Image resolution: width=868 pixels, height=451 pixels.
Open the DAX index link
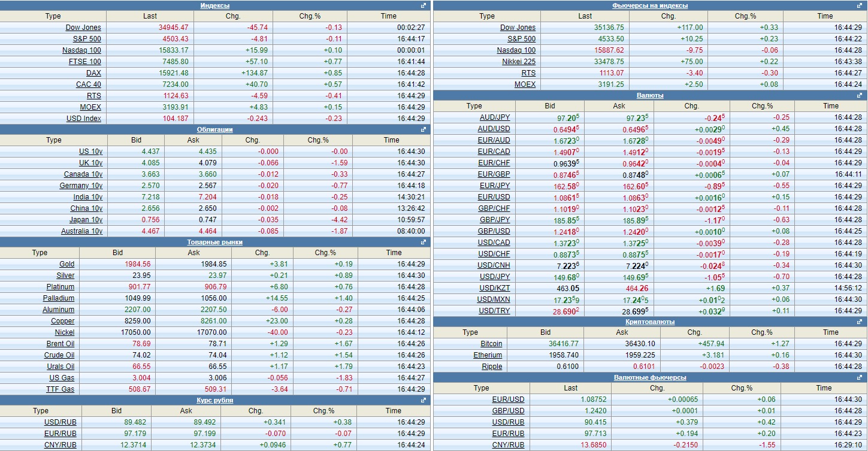click(x=93, y=73)
